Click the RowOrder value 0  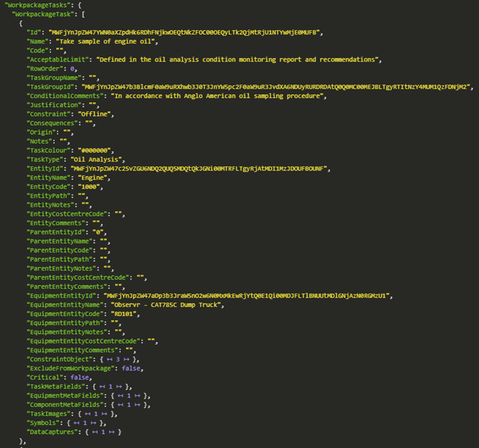tap(72, 68)
